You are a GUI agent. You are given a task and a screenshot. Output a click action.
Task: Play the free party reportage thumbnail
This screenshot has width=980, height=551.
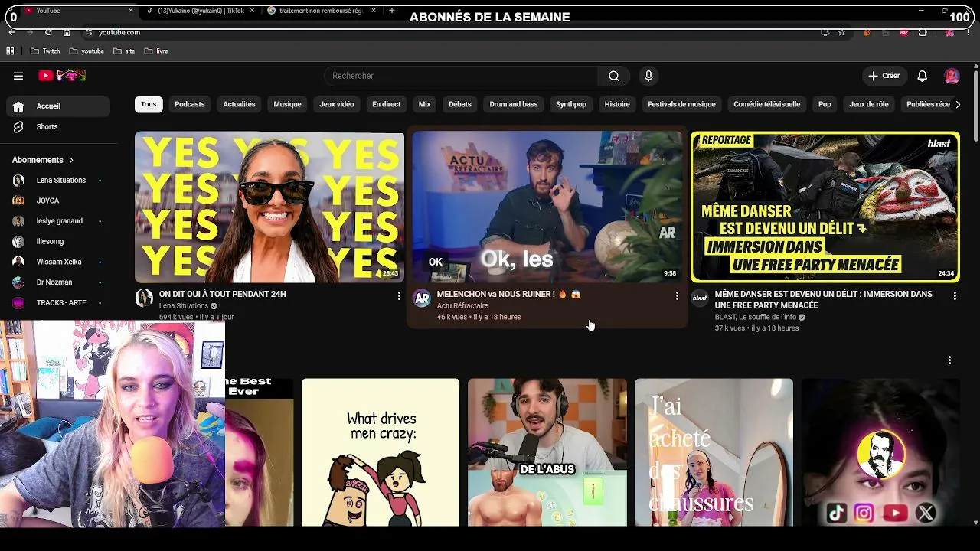[825, 207]
